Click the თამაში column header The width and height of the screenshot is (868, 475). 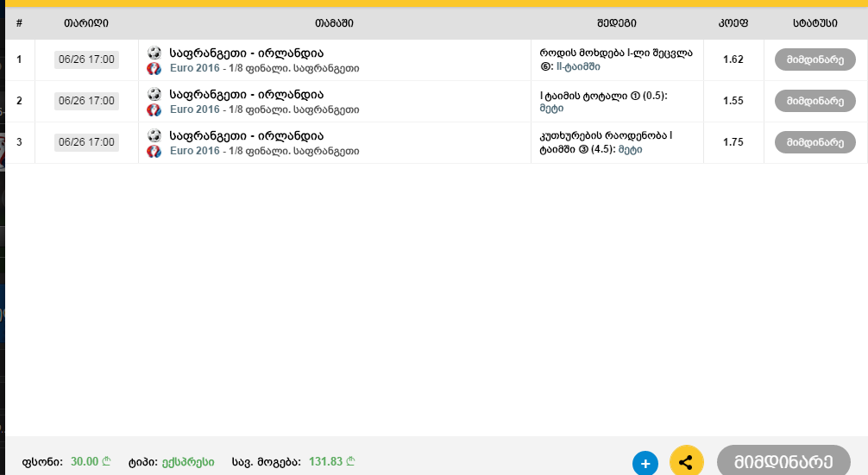(335, 23)
